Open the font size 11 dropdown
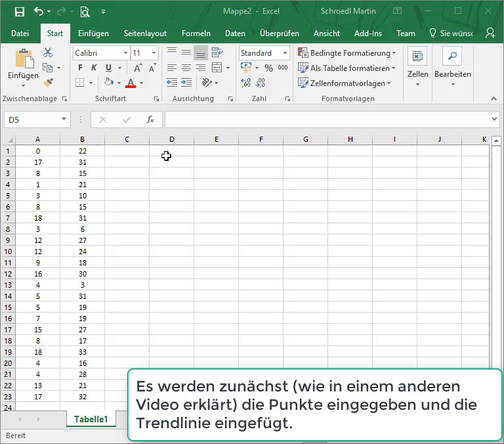This screenshot has width=504, height=444. (154, 53)
